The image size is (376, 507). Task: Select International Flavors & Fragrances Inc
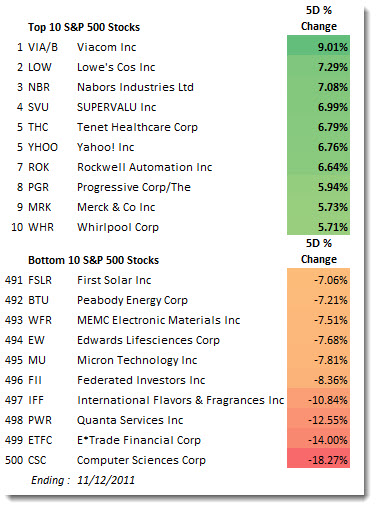(x=180, y=400)
